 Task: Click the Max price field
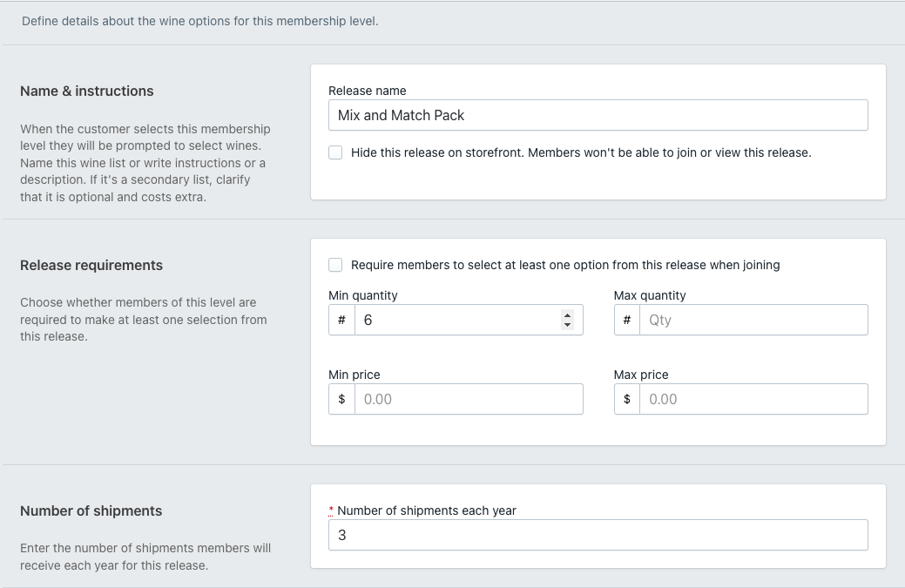tap(753, 399)
